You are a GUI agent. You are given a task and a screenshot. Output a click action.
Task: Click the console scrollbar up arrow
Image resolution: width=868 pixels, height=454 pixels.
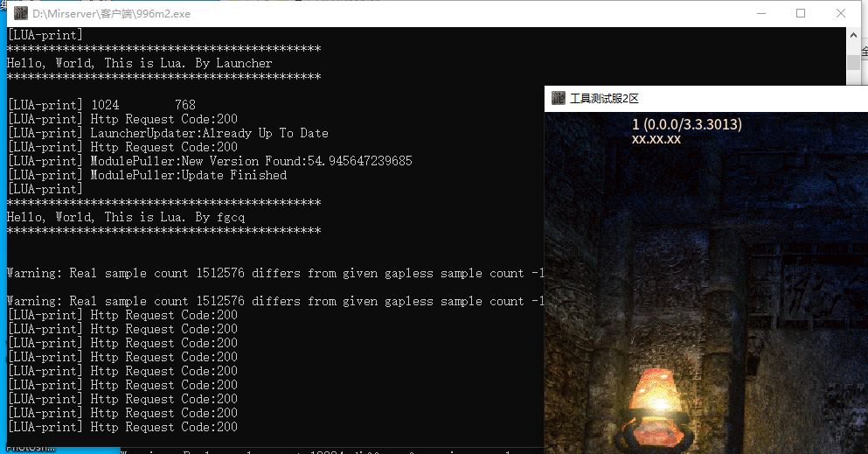pos(853,35)
